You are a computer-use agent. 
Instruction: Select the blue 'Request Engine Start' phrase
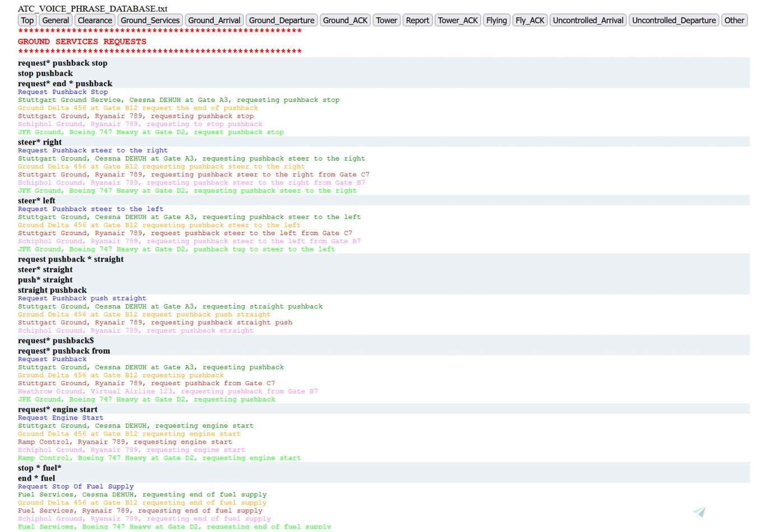pos(60,418)
